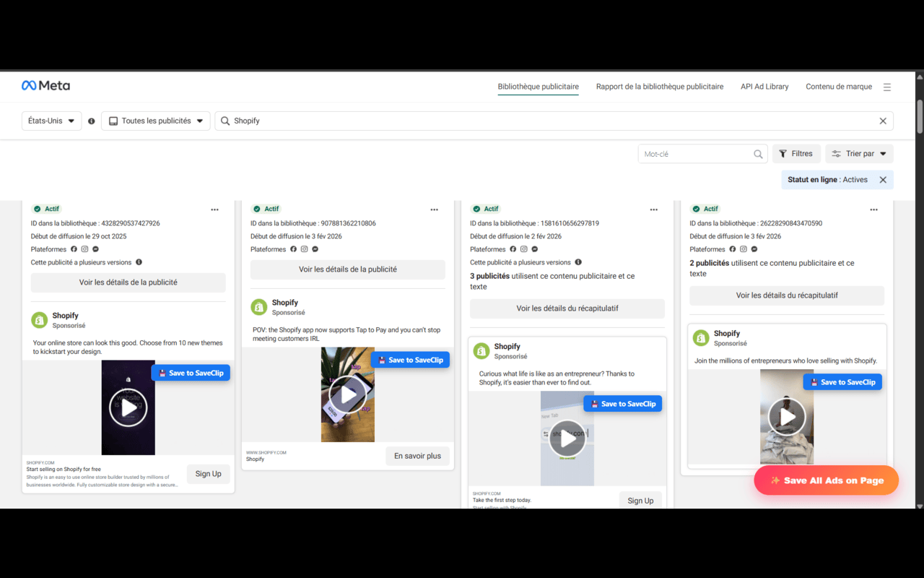Save the Join the millions ad to SaveClip
Image resolution: width=924 pixels, height=578 pixels.
[x=842, y=382]
